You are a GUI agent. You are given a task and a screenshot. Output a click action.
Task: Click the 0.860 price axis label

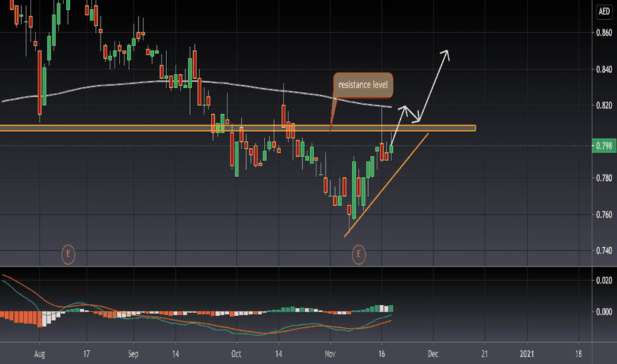coord(604,32)
